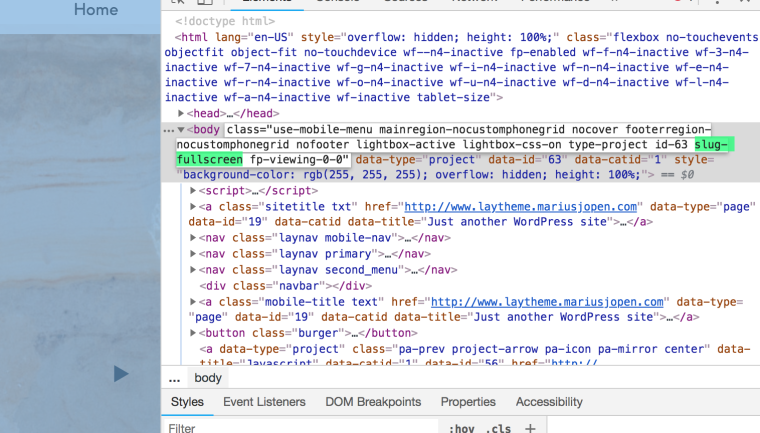Screen dimensions: 760x433
Task: Toggle the .cls element classes panel
Action: pyautogui.click(x=497, y=428)
